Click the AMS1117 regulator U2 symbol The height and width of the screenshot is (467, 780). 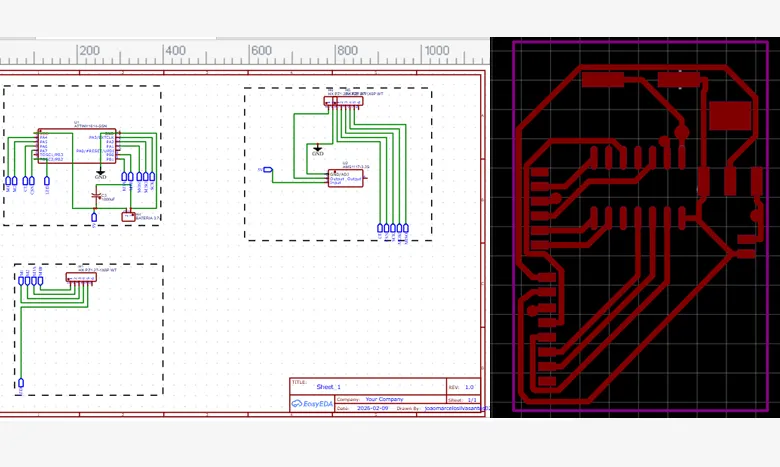point(346,178)
